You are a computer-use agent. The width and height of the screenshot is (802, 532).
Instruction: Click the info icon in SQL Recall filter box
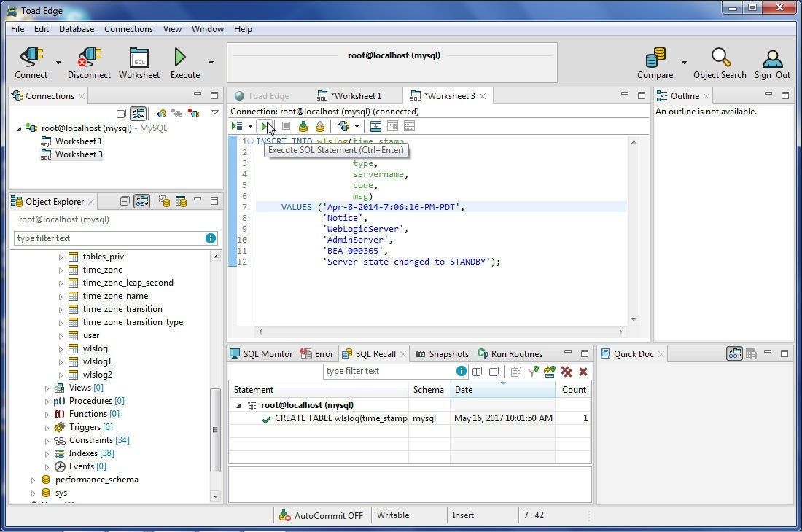point(461,371)
